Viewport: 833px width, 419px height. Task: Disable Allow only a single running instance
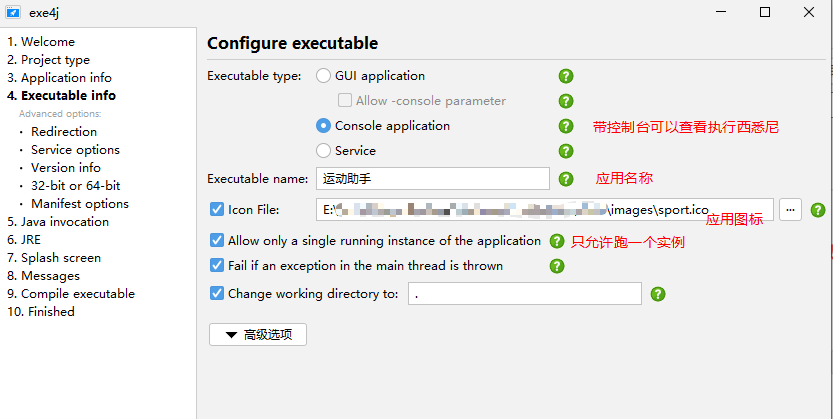[217, 241]
